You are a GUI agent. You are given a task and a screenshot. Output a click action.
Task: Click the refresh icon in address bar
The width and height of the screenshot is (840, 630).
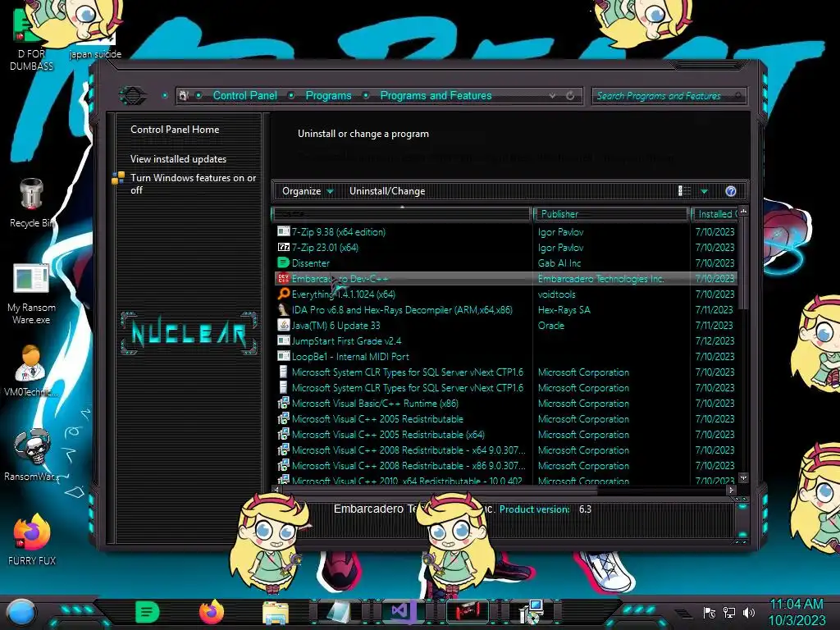click(570, 96)
